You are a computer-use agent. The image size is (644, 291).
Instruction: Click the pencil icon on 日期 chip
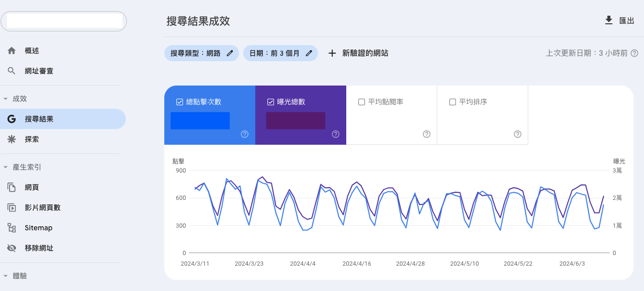309,53
